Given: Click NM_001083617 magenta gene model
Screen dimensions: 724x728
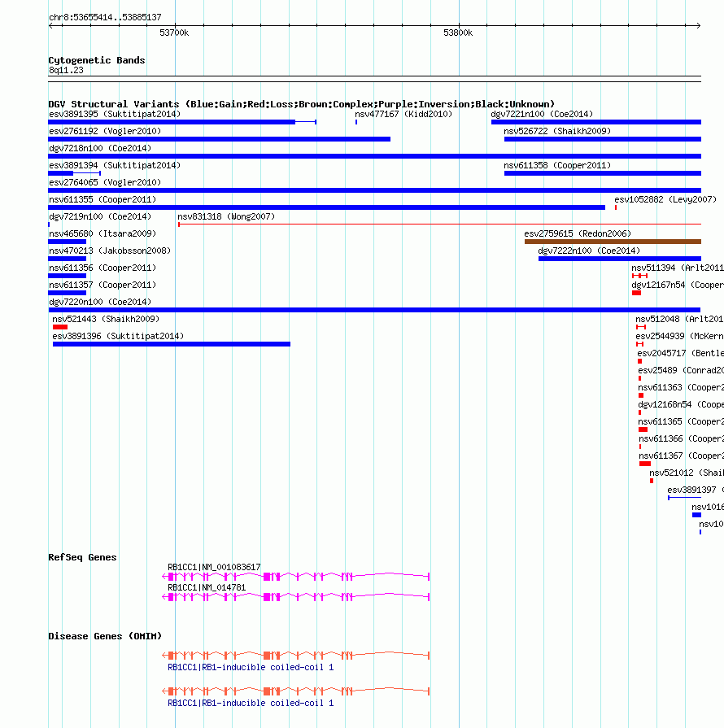Looking at the screenshot, I should pos(296,577).
